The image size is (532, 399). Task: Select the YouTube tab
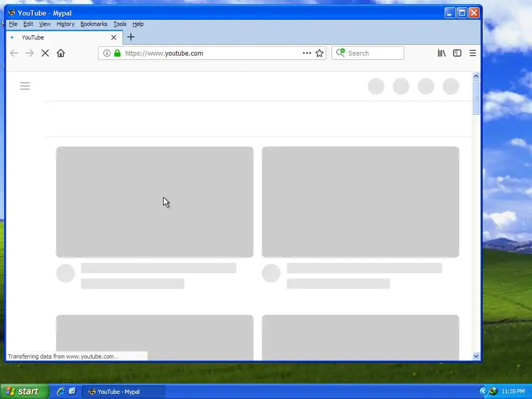(64, 37)
